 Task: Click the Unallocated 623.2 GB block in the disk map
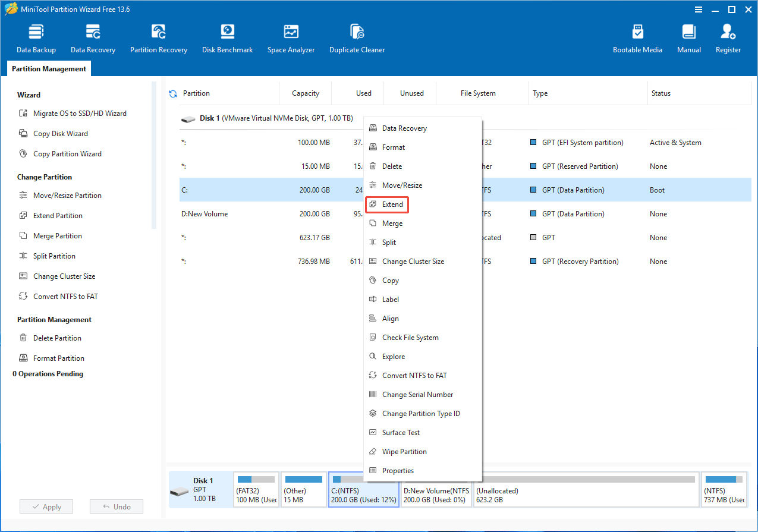pyautogui.click(x=586, y=490)
